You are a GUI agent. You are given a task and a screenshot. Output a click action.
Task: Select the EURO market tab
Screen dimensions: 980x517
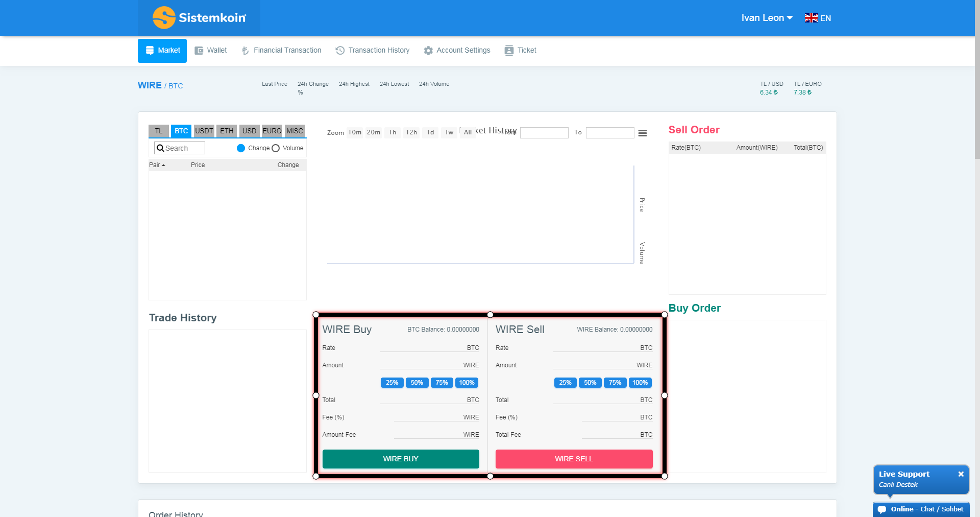click(272, 131)
